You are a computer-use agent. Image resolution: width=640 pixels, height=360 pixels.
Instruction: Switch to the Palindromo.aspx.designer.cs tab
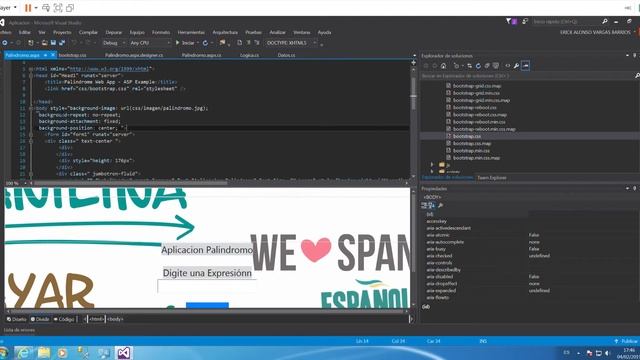(134, 55)
